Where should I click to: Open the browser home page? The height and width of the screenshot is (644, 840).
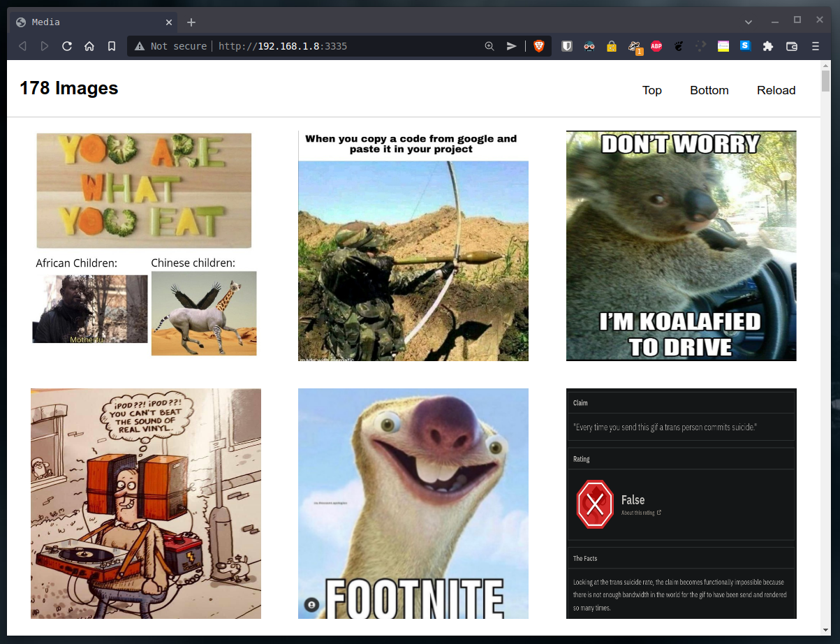(x=89, y=46)
